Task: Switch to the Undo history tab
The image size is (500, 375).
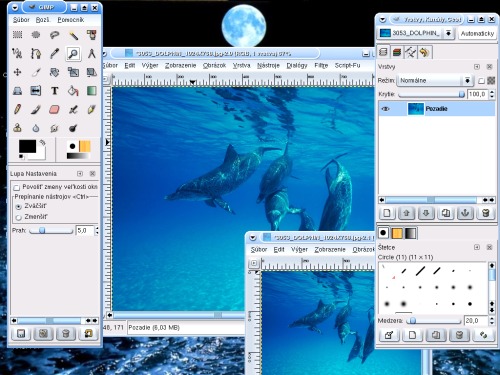Action: (x=424, y=52)
